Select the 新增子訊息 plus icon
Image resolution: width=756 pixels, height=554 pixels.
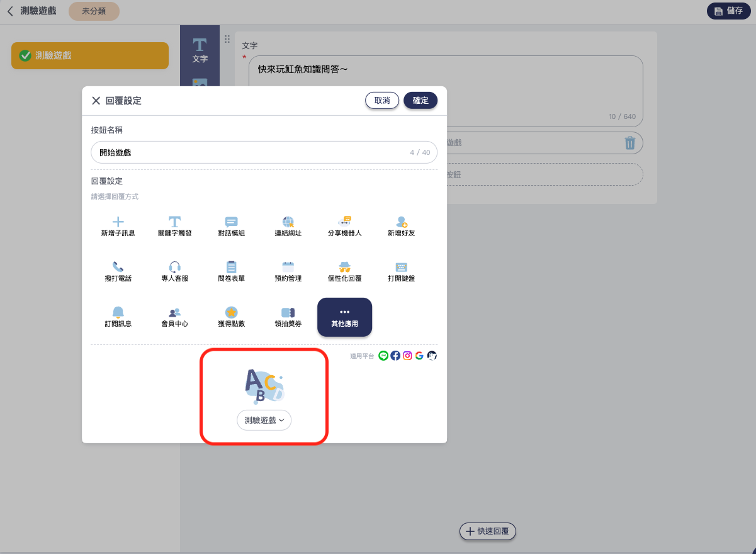coord(118,222)
